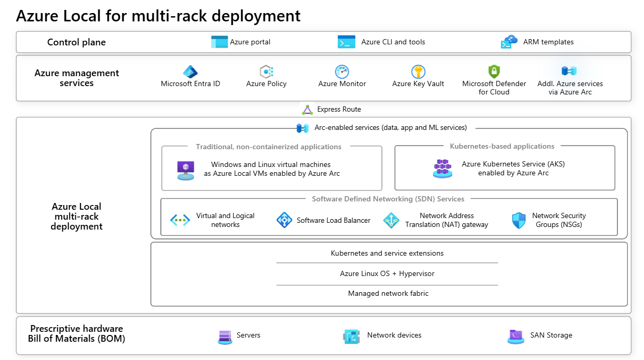This screenshot has width=644, height=360.
Task: Select the Microsoft Entra ID icon
Action: [x=190, y=71]
